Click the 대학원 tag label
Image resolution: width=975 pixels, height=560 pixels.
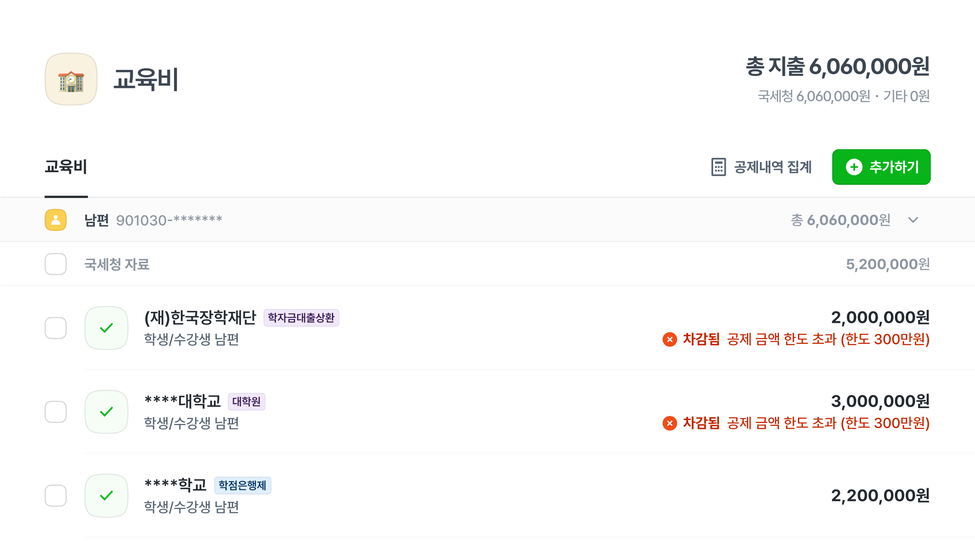coord(246,401)
